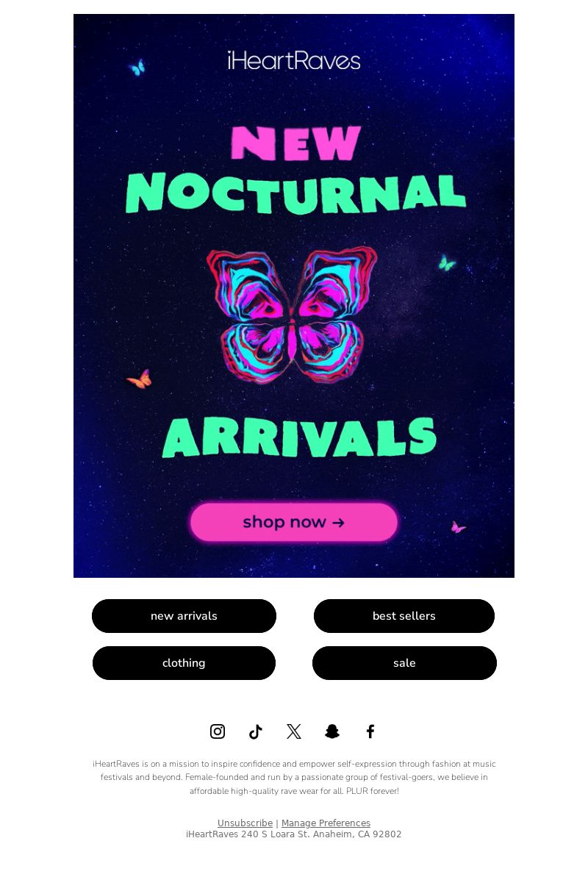Open the TikTok social icon
The height and width of the screenshot is (877, 588).
[255, 731]
